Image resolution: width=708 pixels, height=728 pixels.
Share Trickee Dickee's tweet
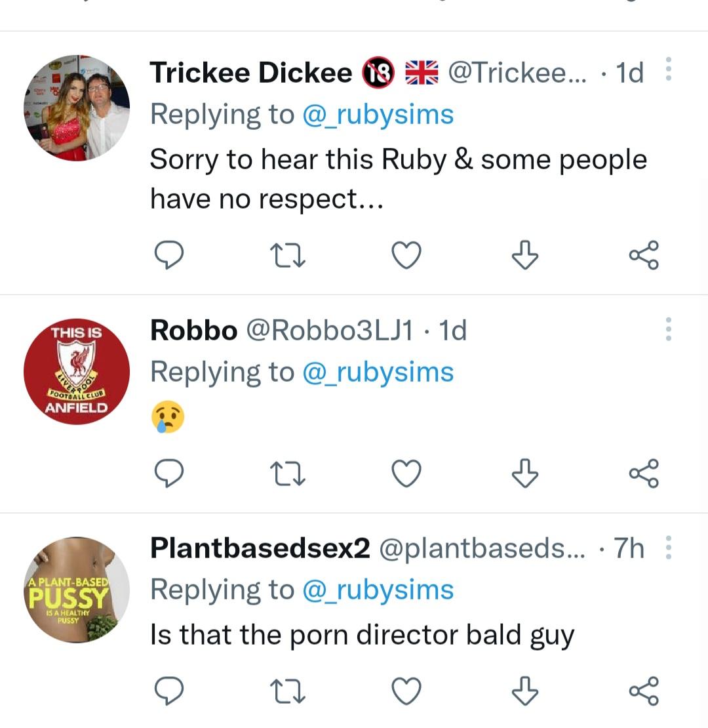(643, 255)
